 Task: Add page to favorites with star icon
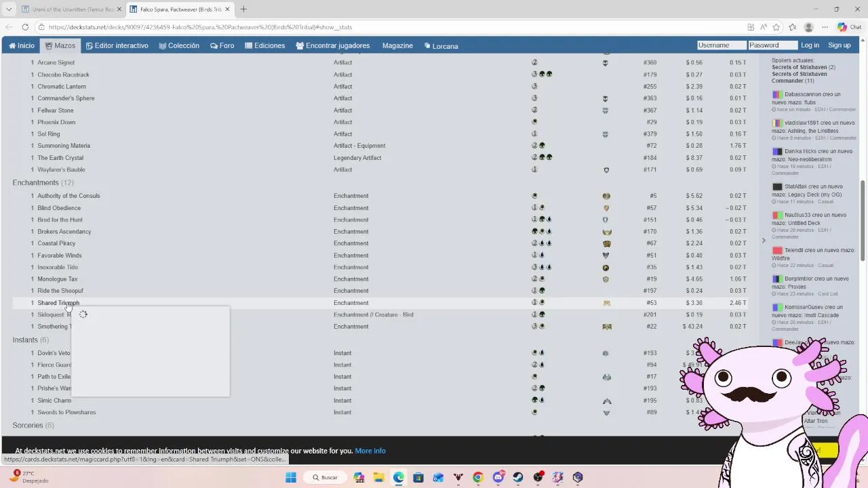[x=776, y=27]
